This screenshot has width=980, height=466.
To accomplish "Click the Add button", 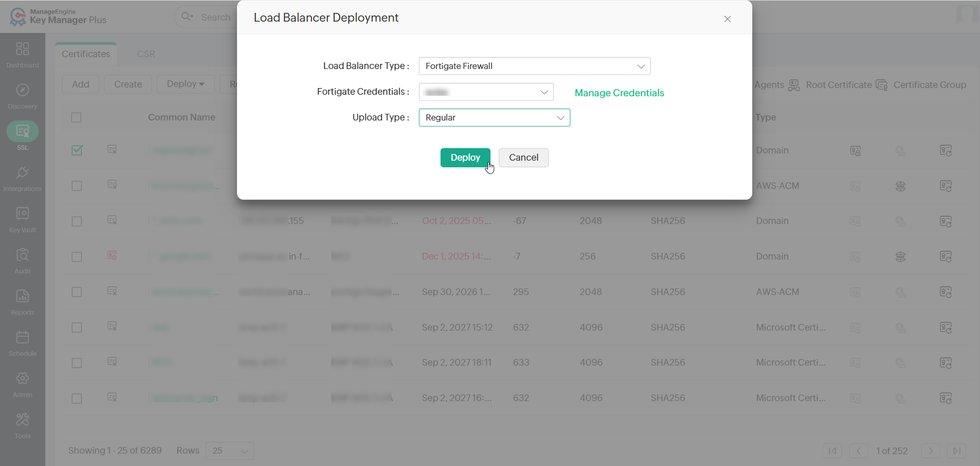I will click(x=80, y=84).
